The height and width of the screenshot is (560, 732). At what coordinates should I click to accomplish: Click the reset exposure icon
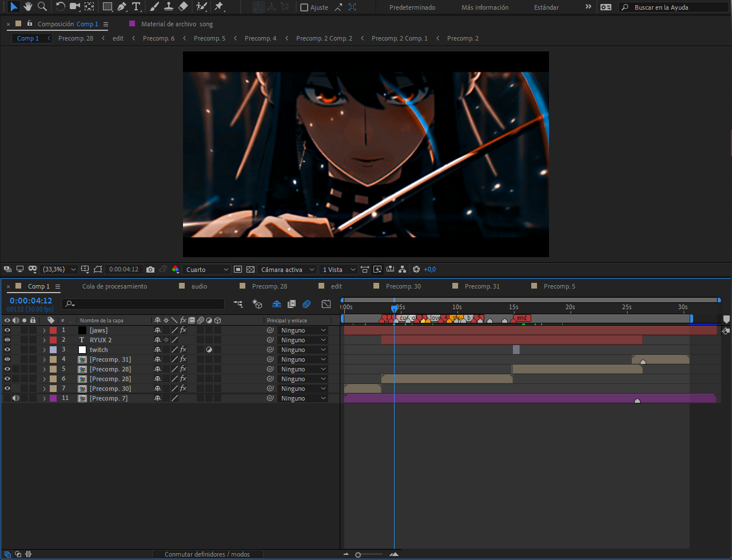(x=416, y=269)
